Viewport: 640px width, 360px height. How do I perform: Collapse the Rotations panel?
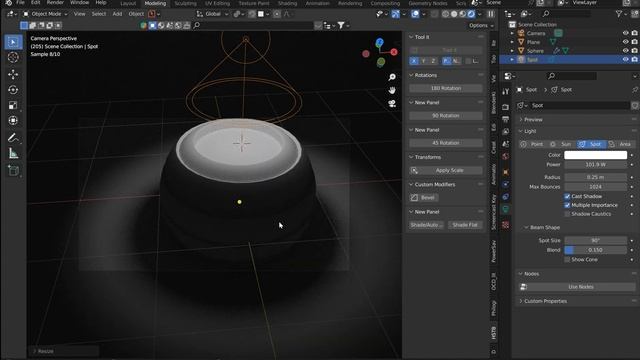click(x=411, y=75)
